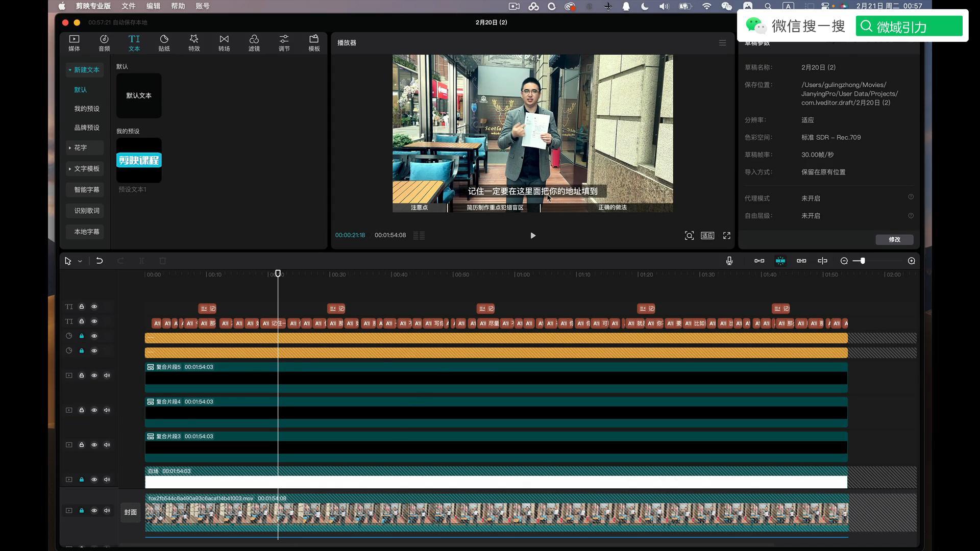
Task: Enter fullscreen preview
Action: (x=727, y=236)
